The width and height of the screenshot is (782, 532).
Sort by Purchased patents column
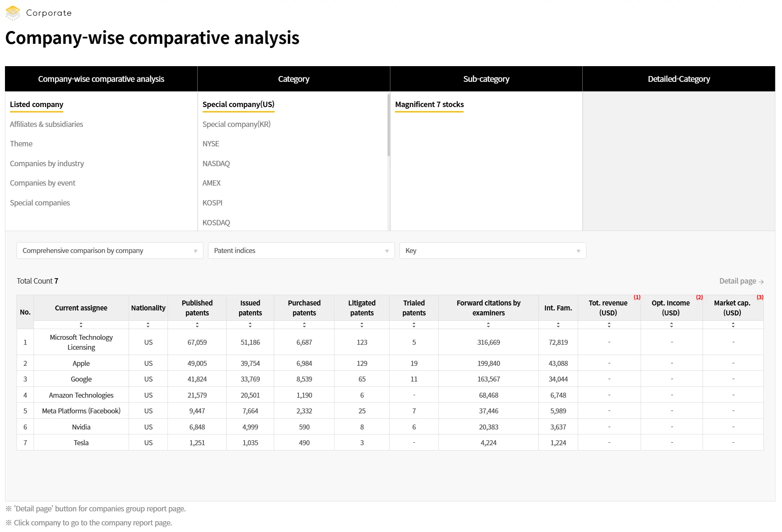pos(304,325)
